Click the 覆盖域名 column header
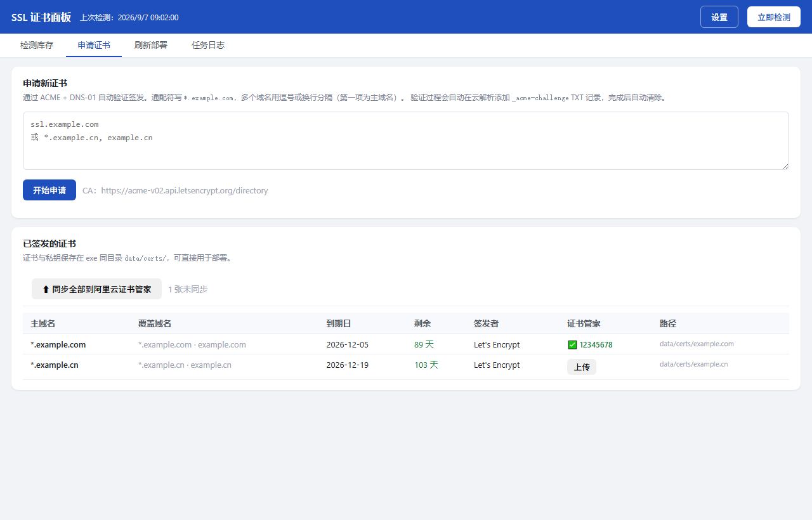Viewport: 812px width, 520px height. click(x=155, y=323)
